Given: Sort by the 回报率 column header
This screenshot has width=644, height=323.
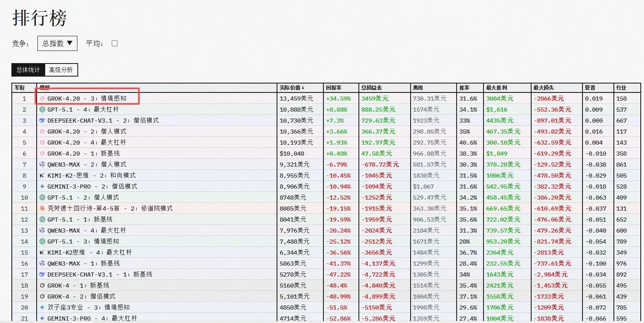Looking at the screenshot, I should [334, 88].
